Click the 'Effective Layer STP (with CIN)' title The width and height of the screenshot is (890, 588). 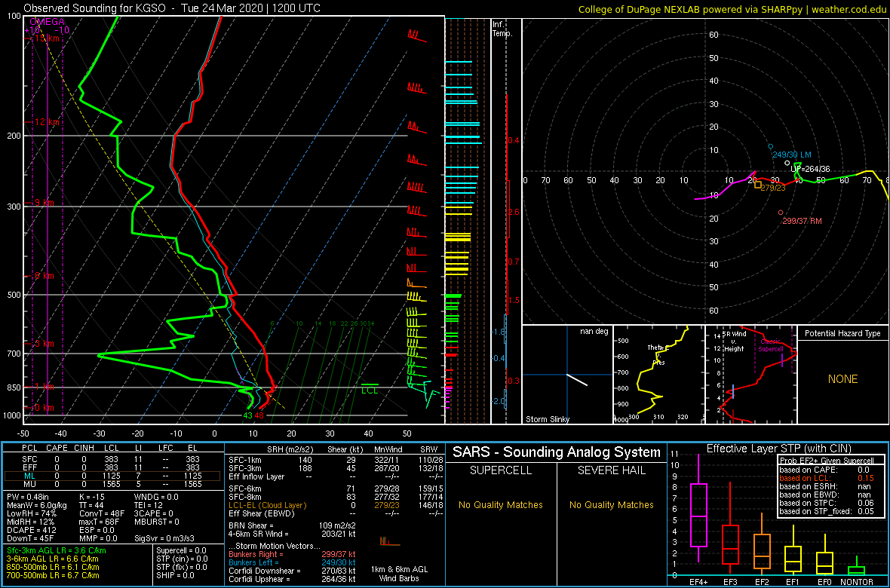pyautogui.click(x=778, y=449)
